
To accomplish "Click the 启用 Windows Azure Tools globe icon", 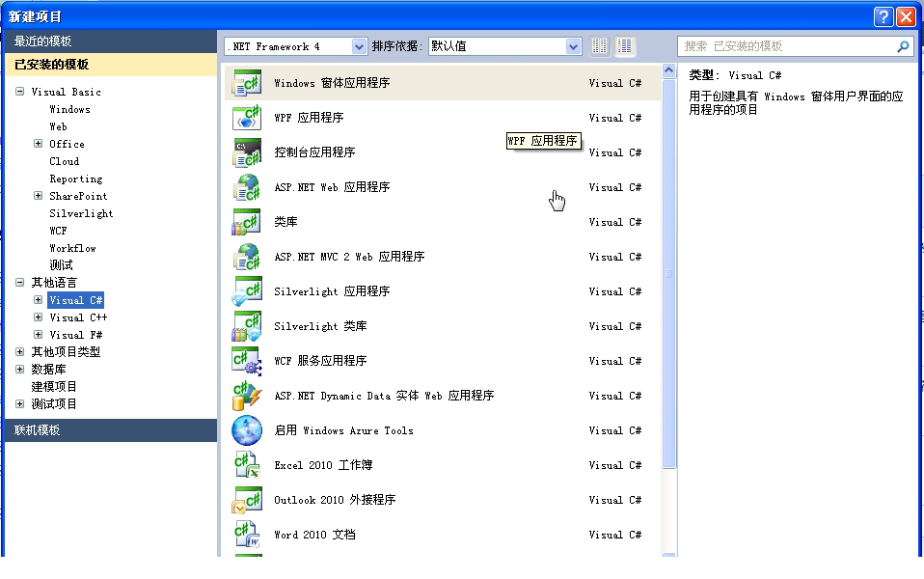I will (246, 430).
